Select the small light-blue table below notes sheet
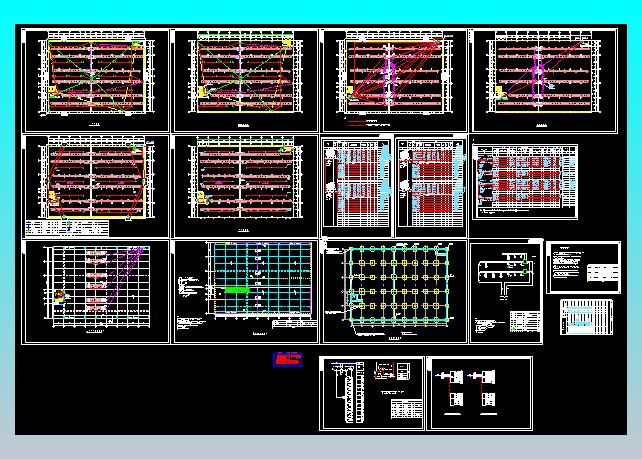This screenshot has width=642, height=459. click(x=587, y=317)
